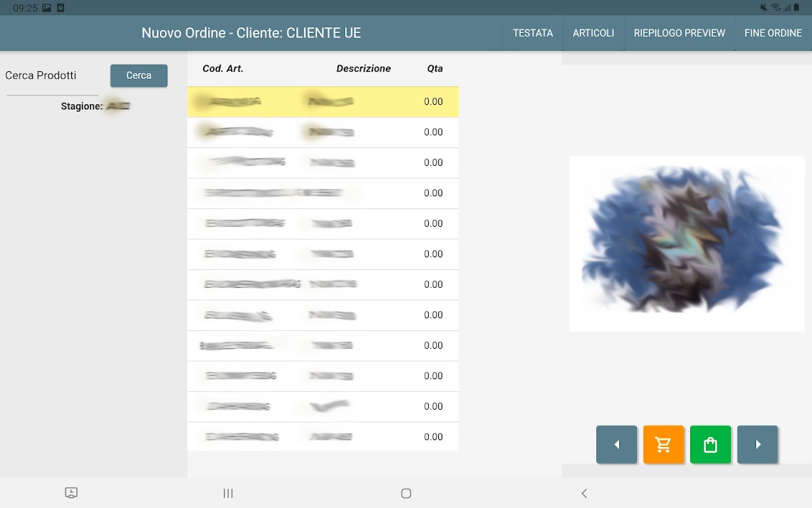Tap the gallery notification icon in status bar

(47, 8)
